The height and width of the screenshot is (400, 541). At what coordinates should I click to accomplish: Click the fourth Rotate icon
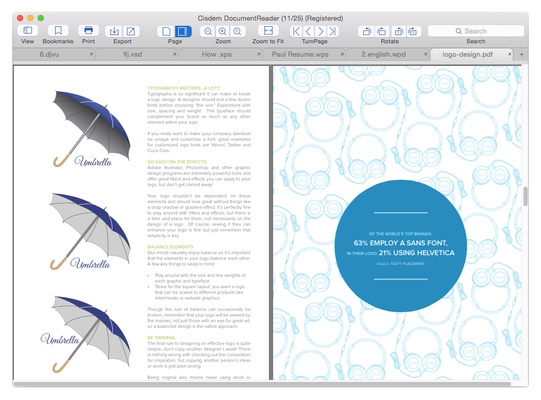pos(413,31)
